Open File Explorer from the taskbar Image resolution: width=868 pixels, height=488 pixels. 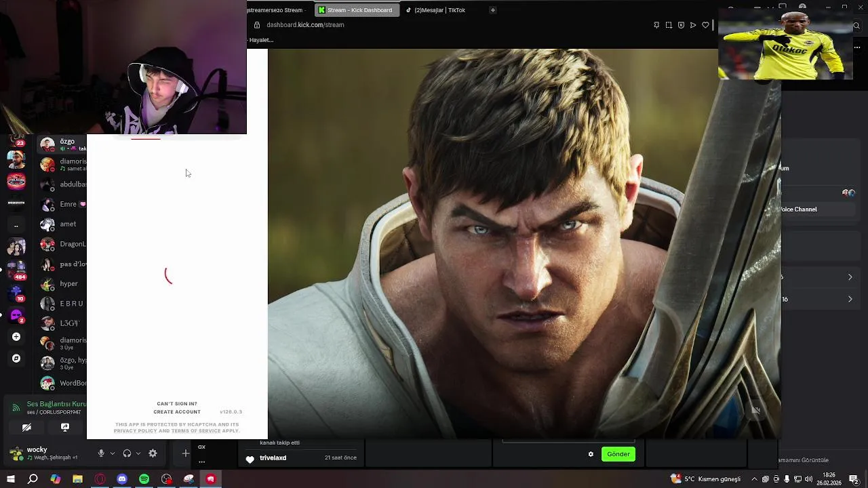coord(77,479)
